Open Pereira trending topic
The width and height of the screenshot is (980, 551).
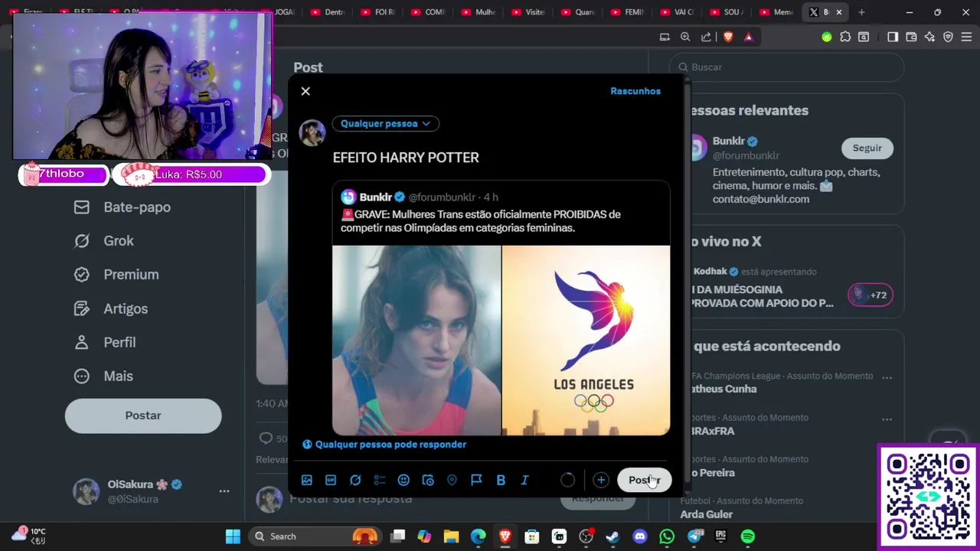pos(713,472)
